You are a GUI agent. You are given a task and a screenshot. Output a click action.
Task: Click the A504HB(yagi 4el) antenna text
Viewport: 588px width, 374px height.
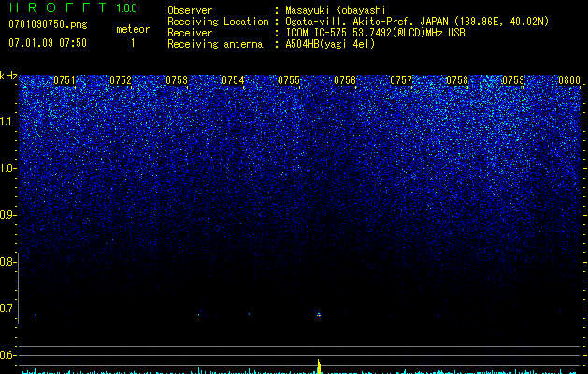click(330, 44)
